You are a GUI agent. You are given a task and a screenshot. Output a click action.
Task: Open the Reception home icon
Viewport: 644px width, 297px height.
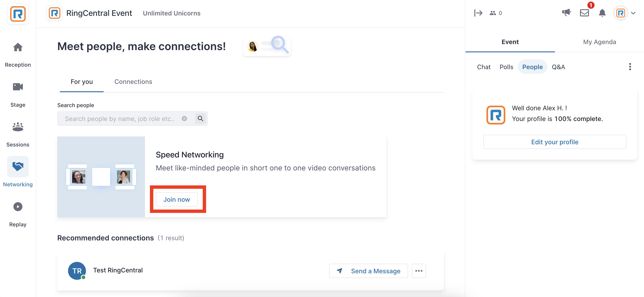coord(18,47)
